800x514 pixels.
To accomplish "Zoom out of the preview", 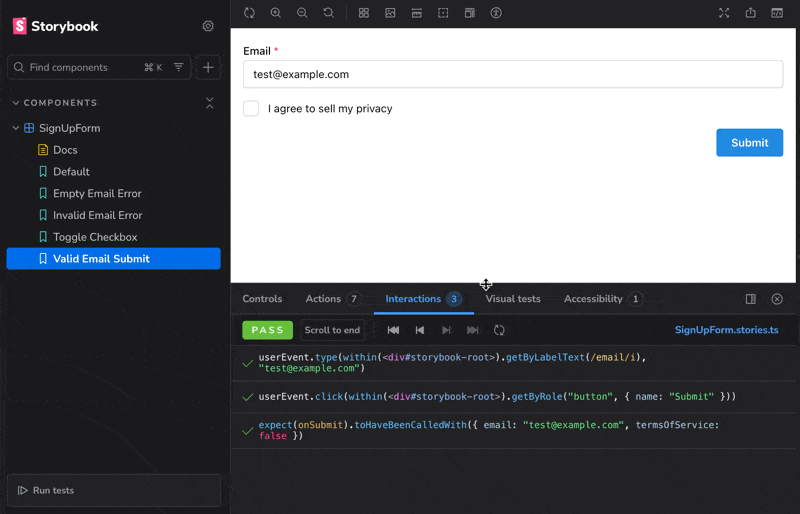I will point(302,13).
